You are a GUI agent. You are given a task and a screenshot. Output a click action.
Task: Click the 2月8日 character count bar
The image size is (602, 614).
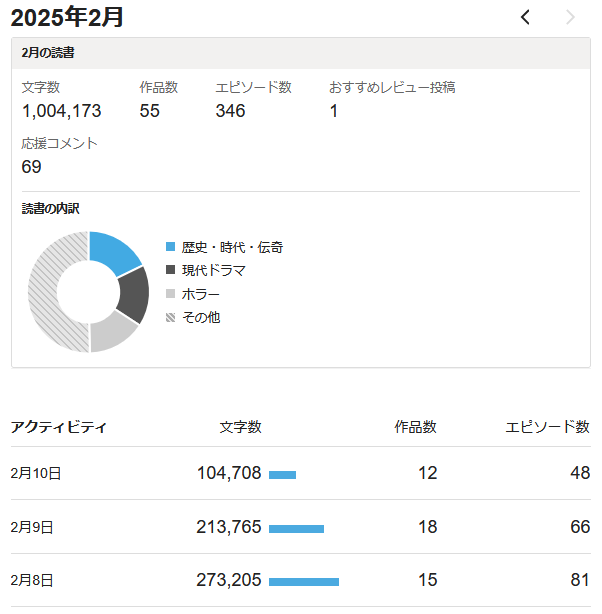coord(304,581)
